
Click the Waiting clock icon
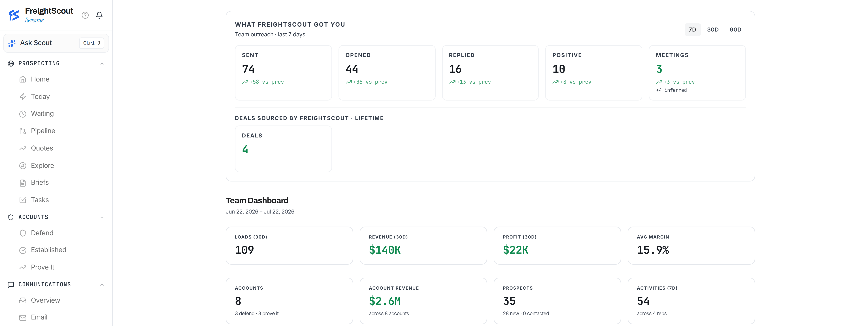(x=23, y=114)
